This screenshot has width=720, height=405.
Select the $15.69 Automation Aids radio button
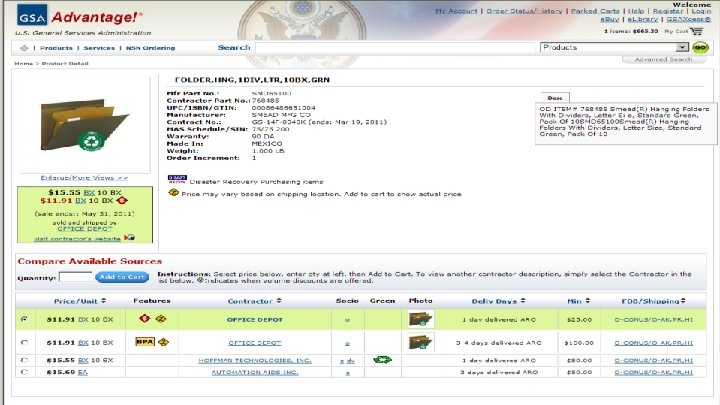(x=24, y=372)
